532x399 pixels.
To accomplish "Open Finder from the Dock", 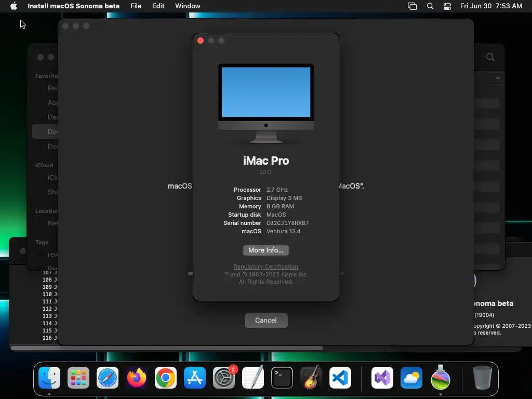I will tap(49, 378).
